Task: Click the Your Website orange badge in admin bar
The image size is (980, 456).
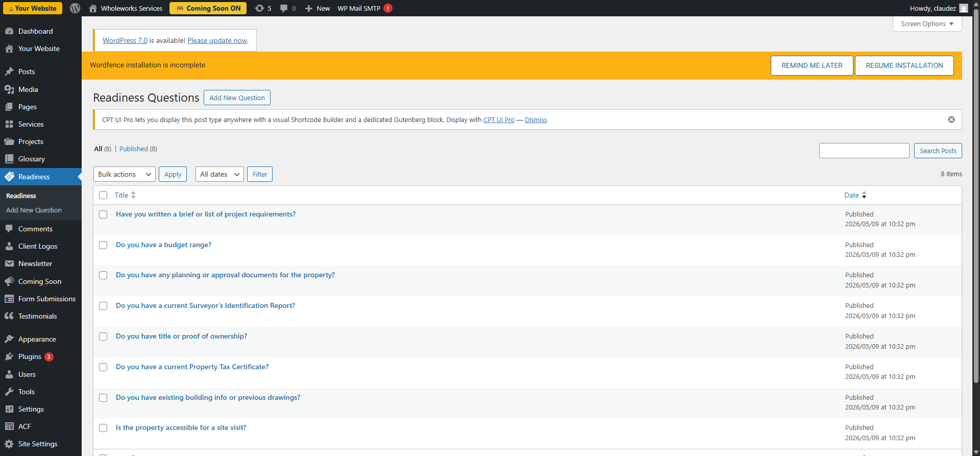Action: click(33, 8)
